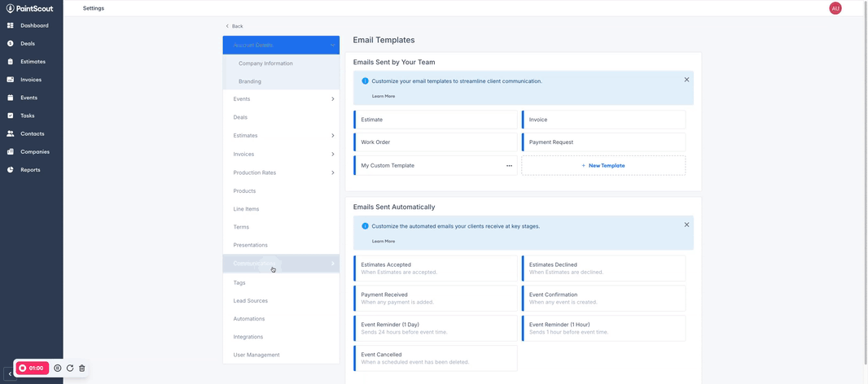Click the Tasks checkmark icon
This screenshot has height=384, width=868.
click(x=10, y=116)
